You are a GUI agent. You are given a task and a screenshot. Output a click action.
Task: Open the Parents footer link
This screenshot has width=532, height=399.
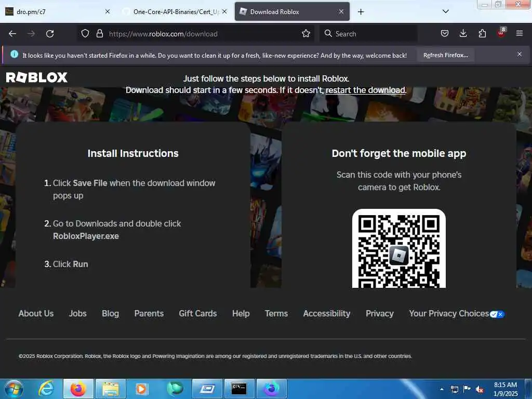coord(149,313)
